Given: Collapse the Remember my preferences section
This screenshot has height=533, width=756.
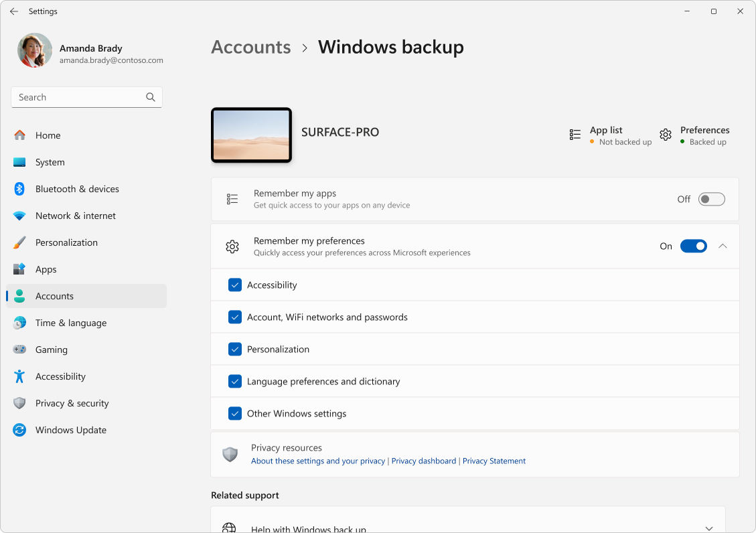Looking at the screenshot, I should coord(723,246).
